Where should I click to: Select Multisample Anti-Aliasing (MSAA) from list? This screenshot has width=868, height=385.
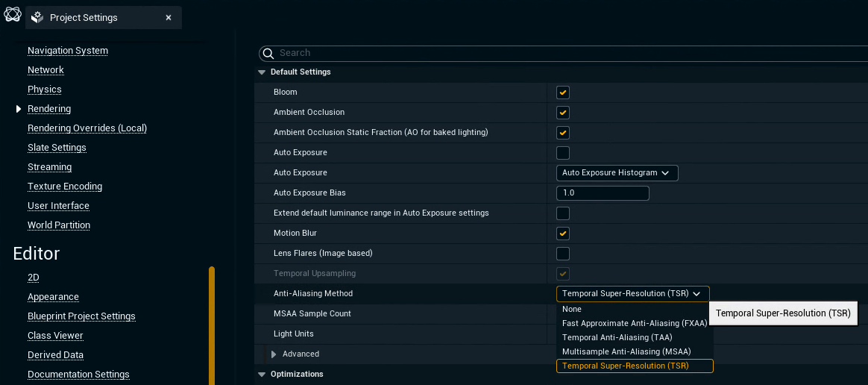pyautogui.click(x=626, y=351)
